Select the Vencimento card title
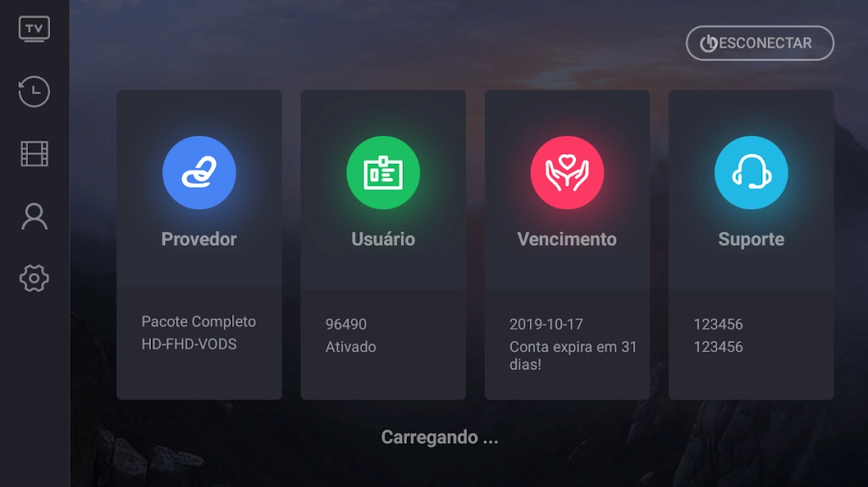The width and height of the screenshot is (868, 487). (x=567, y=239)
